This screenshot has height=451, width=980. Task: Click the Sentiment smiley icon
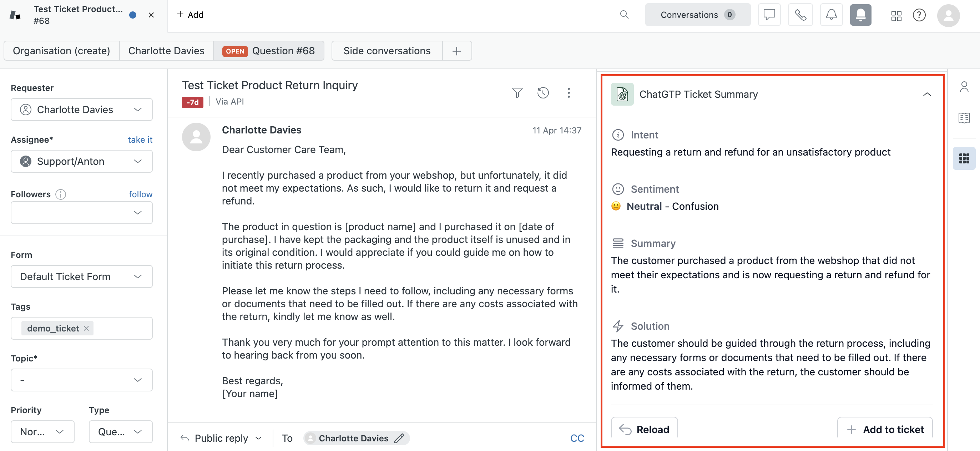(618, 189)
